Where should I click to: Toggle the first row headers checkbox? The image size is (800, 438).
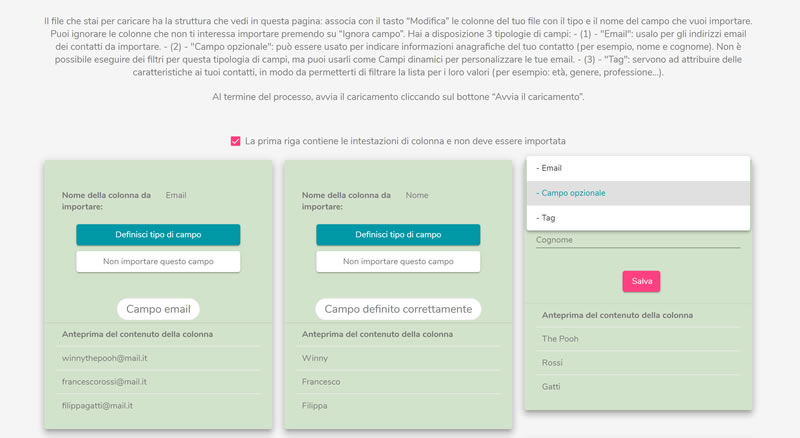click(x=235, y=141)
